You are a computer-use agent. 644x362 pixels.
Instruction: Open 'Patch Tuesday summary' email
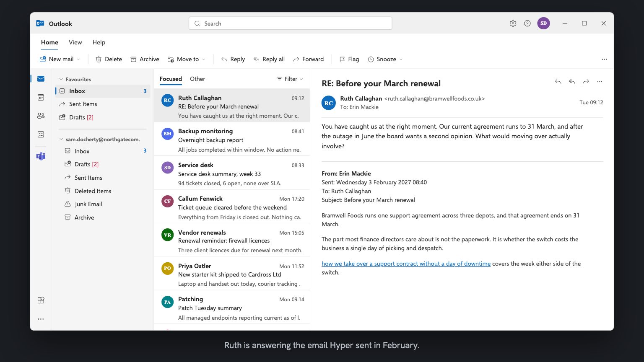(x=232, y=307)
